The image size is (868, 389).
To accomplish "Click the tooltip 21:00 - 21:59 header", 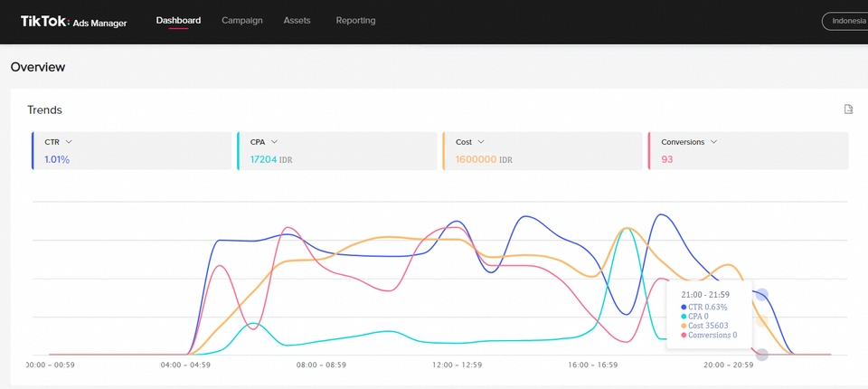I will (704, 295).
